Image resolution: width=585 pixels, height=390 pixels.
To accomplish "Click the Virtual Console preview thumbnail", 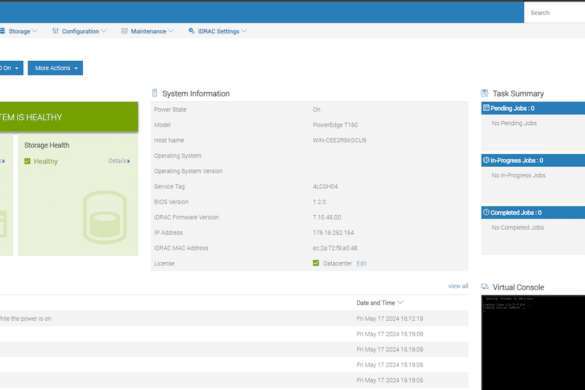I will point(533,342).
